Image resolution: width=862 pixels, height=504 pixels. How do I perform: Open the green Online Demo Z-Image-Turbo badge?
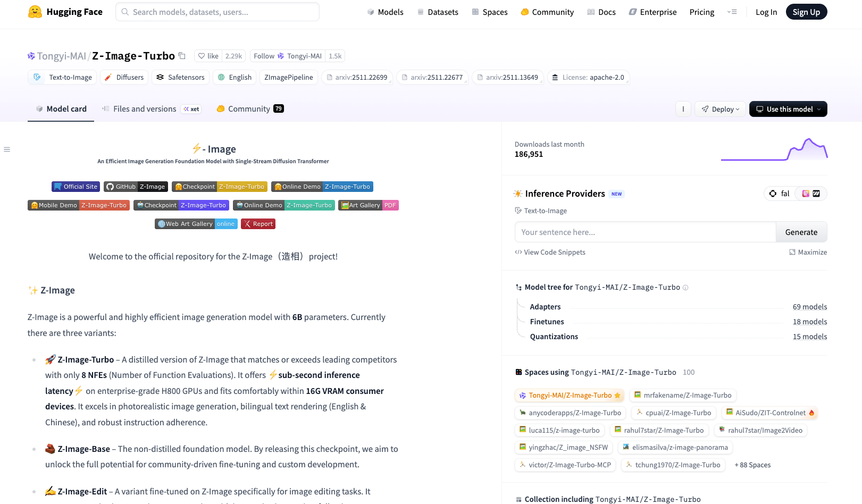pos(284,205)
